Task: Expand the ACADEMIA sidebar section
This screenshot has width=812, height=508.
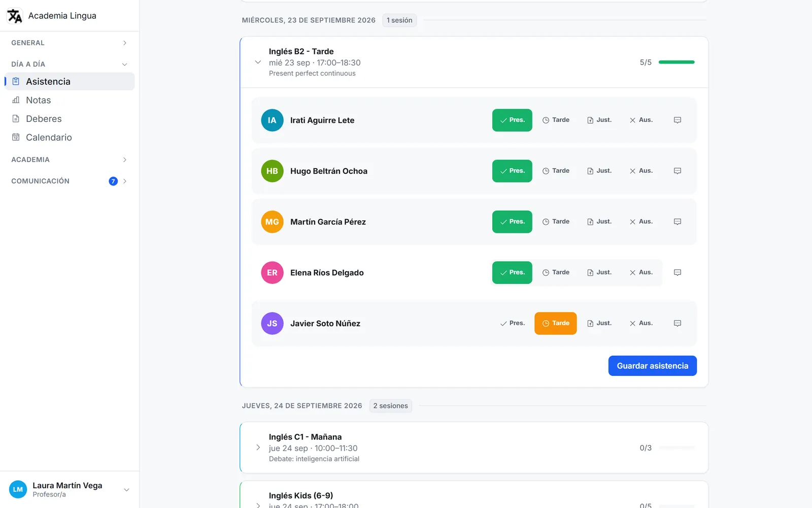Action: pos(70,160)
